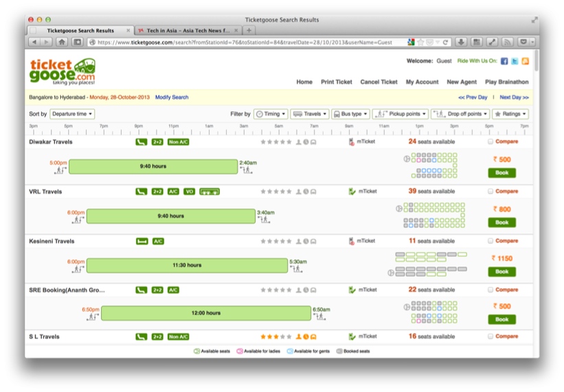Click the 12:00 hours bar for SRE Booking
Viewport: 564px width, 392px height.
[x=206, y=313]
